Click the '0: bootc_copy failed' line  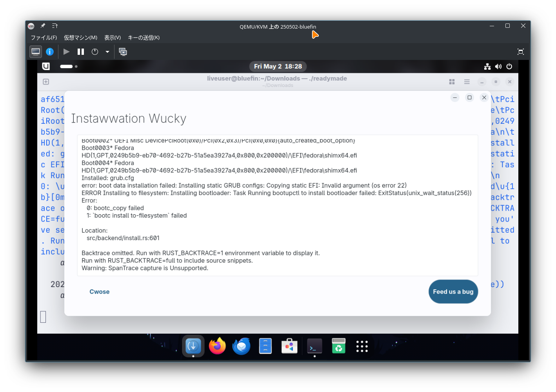[115, 208]
